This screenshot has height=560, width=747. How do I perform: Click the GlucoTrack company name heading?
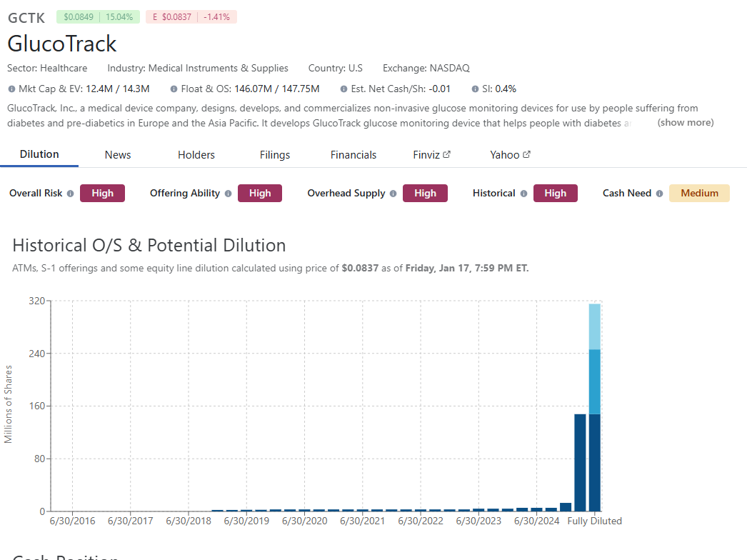tap(62, 44)
